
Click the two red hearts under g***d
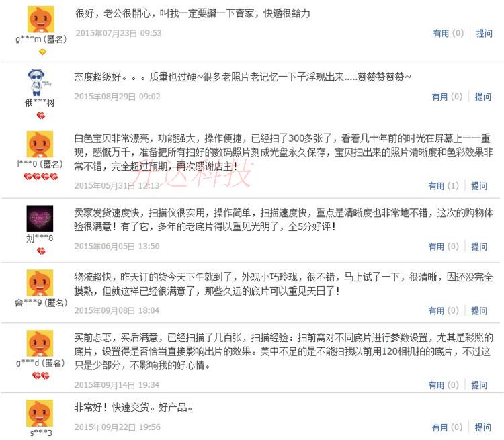[x=41, y=376]
